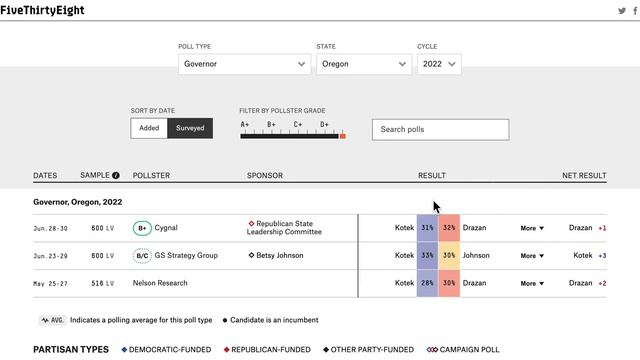
Task: Sort polls by date Added
Action: pyautogui.click(x=149, y=128)
